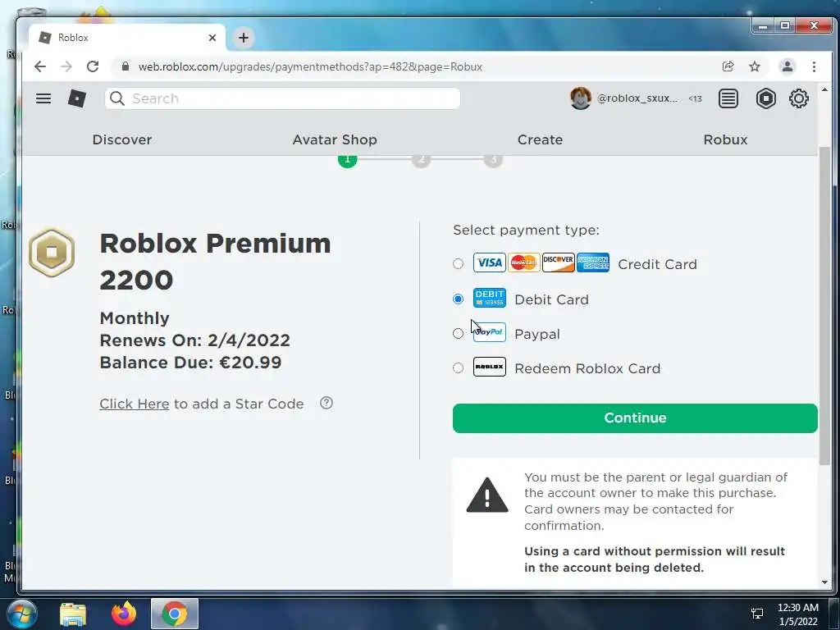Click the Visa card logo
The width and height of the screenshot is (840, 630).
coord(489,263)
